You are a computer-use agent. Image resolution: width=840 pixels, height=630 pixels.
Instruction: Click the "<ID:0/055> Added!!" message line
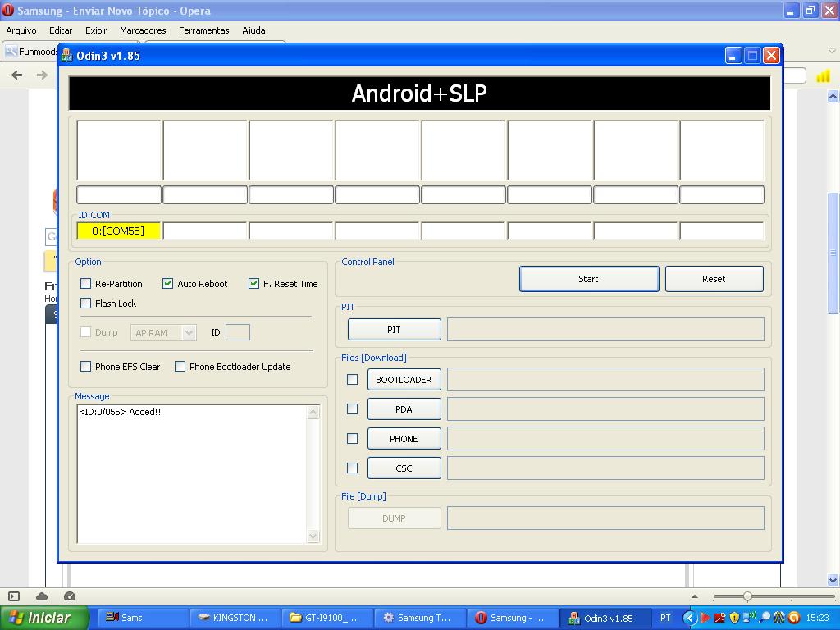(120, 412)
